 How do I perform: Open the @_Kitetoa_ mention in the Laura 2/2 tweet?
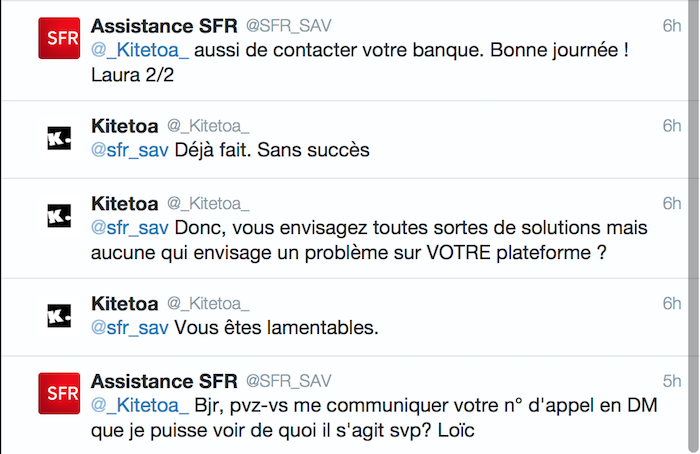[x=140, y=50]
